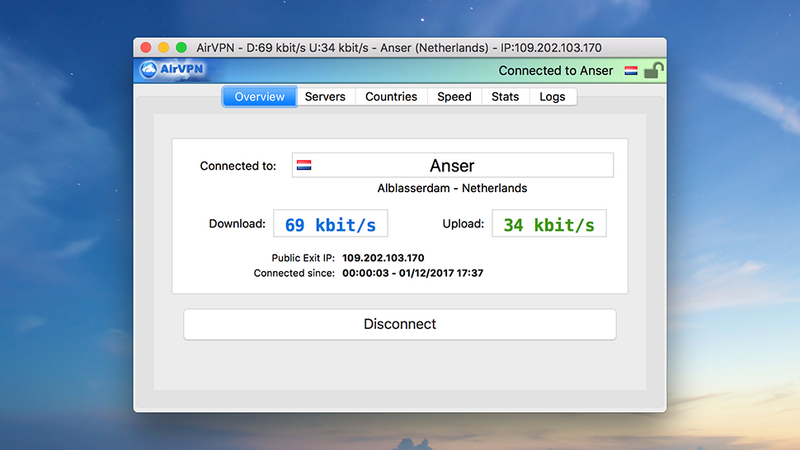This screenshot has height=450, width=800.
Task: Click the Anser server name field
Action: (x=453, y=165)
